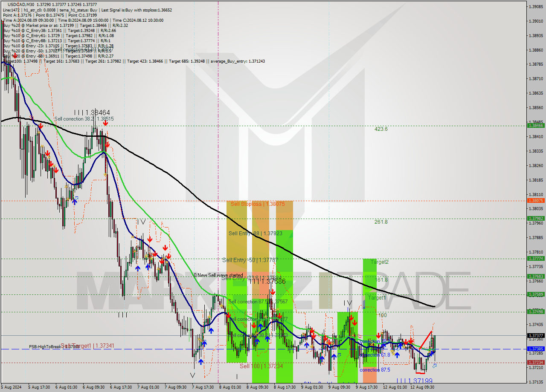546x392 pixels.
Task: Click the 1.39085 price axis value
Action: (x=536, y=7)
